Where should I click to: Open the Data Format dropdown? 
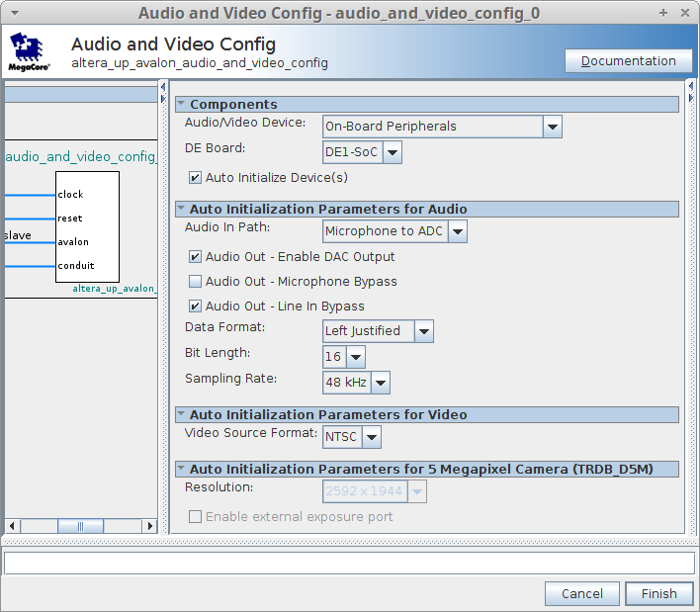[x=423, y=331]
